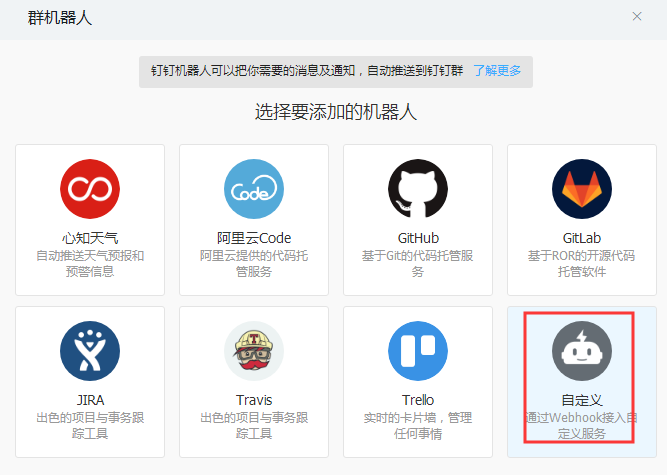Pick the GitLab fox icon
Viewport: 667px width, 475px height.
pyautogui.click(x=582, y=189)
